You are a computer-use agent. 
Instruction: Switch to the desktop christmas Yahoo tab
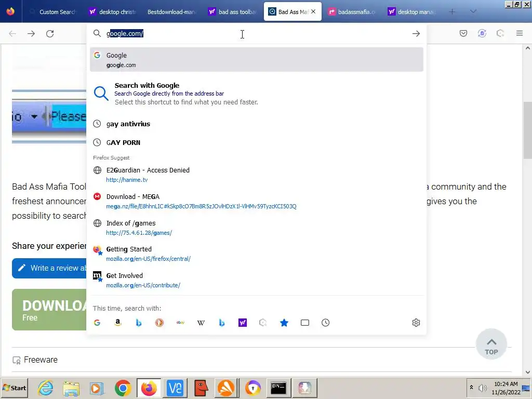click(112, 12)
